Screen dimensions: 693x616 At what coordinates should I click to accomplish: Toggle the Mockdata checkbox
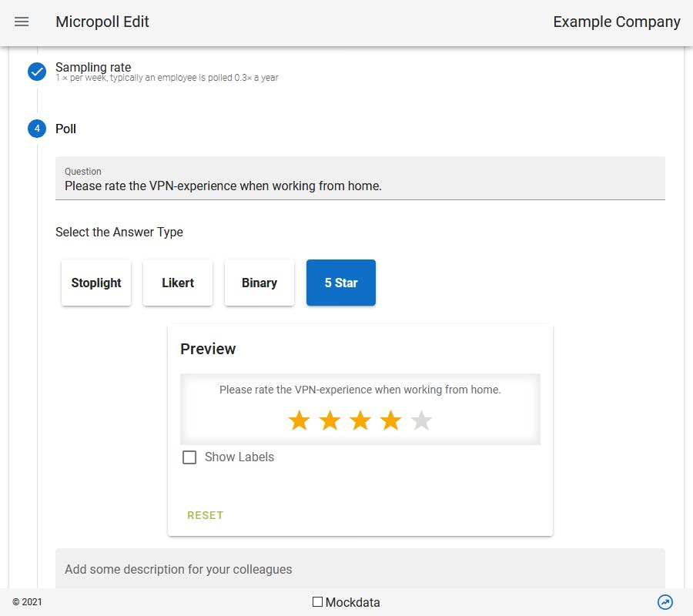317,602
